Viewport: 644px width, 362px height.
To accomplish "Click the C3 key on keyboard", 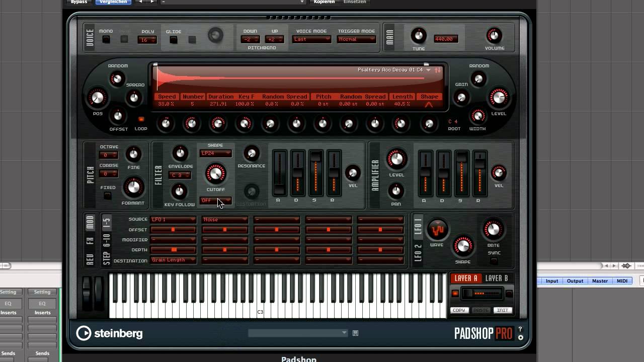I will pyautogui.click(x=260, y=297).
